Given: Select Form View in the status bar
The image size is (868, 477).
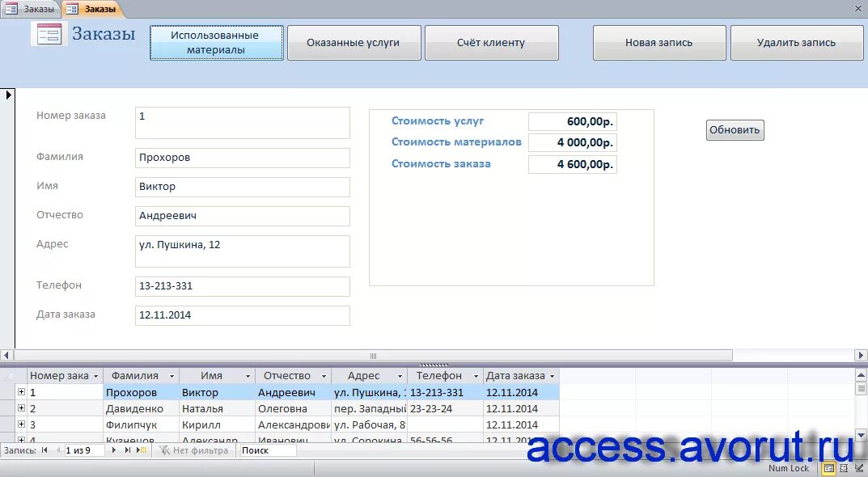Looking at the screenshot, I should coord(828,467).
